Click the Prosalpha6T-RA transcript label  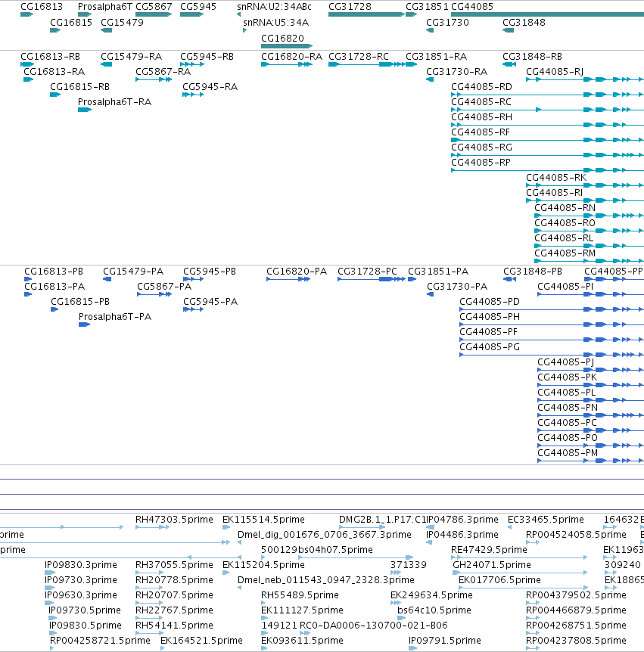(114, 102)
